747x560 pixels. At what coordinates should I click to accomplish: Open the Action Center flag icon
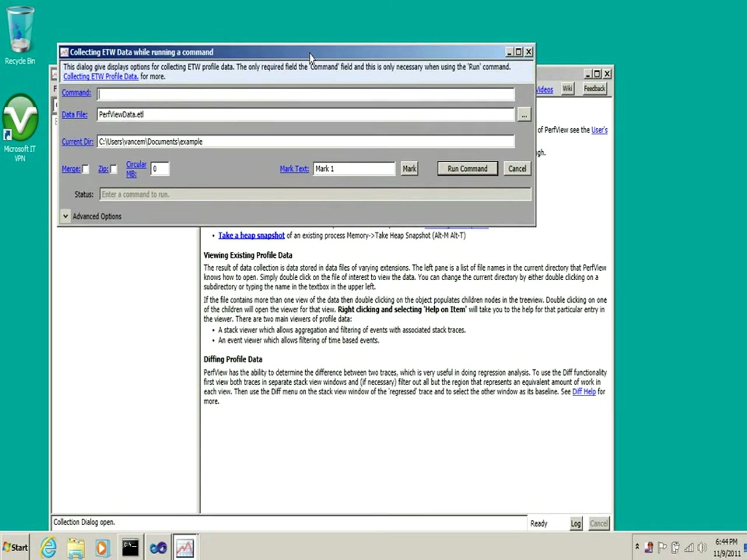coord(662,547)
